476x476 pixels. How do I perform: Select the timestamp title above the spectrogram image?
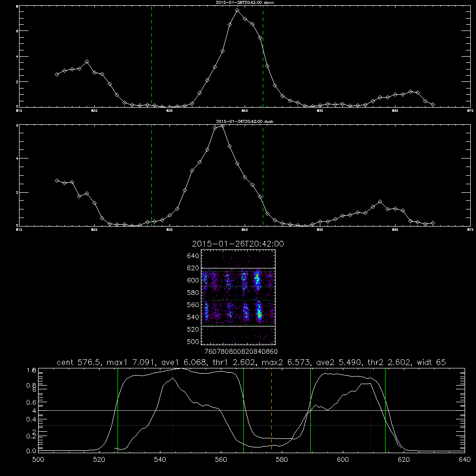click(238, 244)
